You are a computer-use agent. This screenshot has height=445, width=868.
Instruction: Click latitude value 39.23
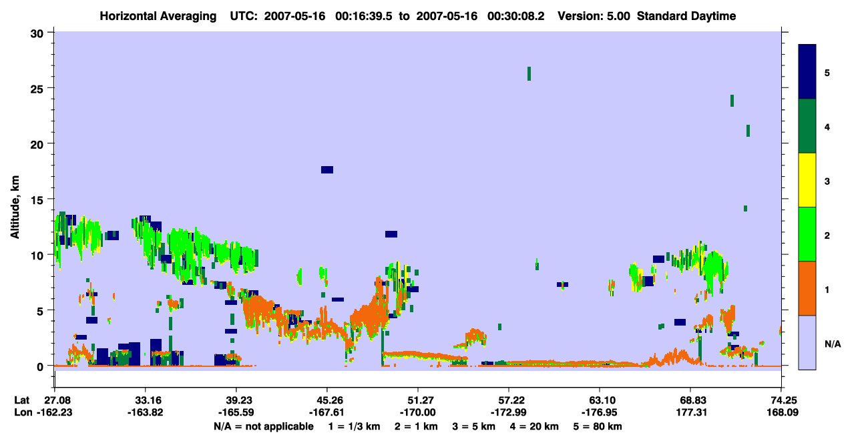(236, 400)
